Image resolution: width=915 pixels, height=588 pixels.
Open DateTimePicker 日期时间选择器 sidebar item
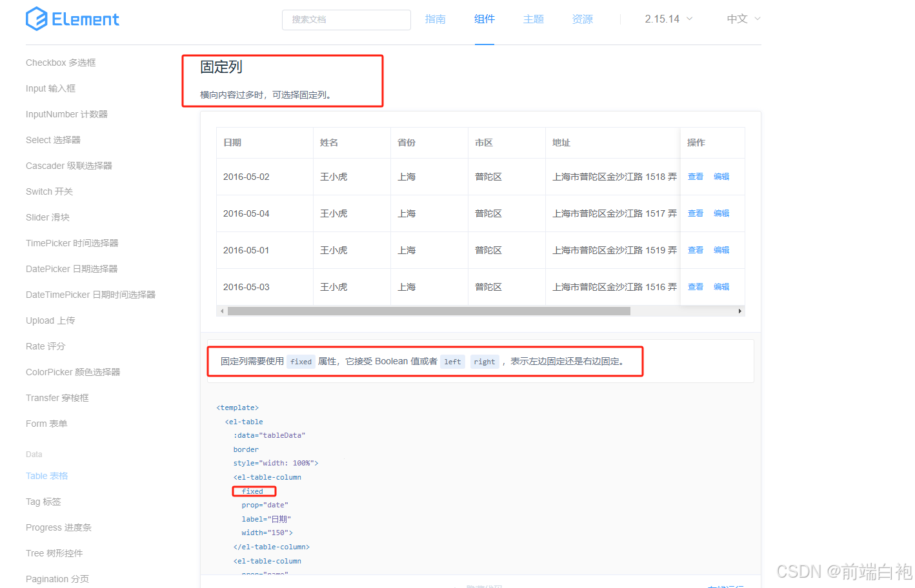point(90,295)
